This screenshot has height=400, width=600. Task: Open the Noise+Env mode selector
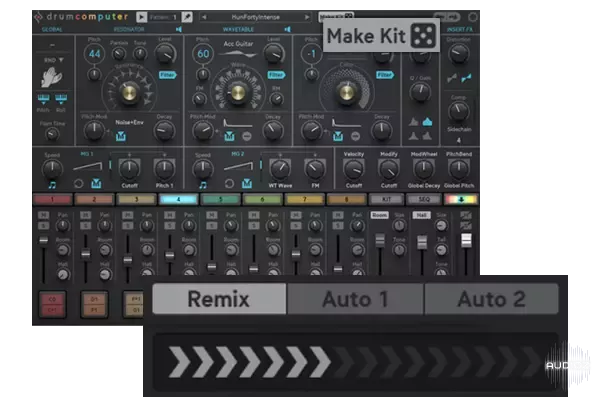tap(129, 122)
